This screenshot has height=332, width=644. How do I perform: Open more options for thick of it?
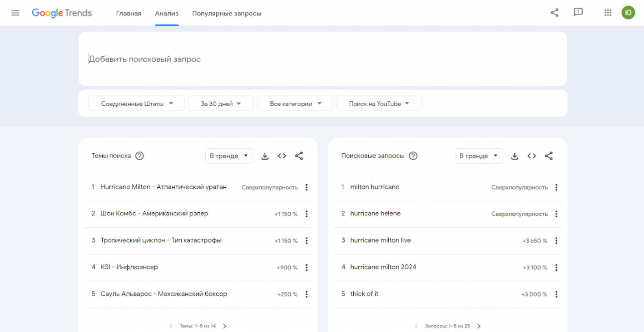pyautogui.click(x=556, y=294)
